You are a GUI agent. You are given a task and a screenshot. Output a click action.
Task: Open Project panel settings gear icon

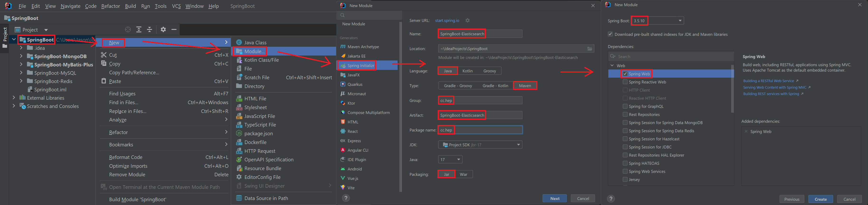164,30
